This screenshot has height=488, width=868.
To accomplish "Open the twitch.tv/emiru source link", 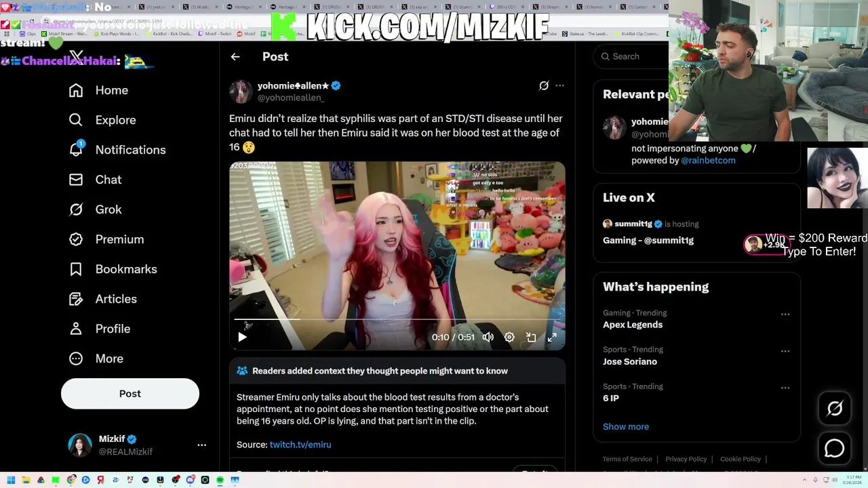I will pyautogui.click(x=300, y=445).
